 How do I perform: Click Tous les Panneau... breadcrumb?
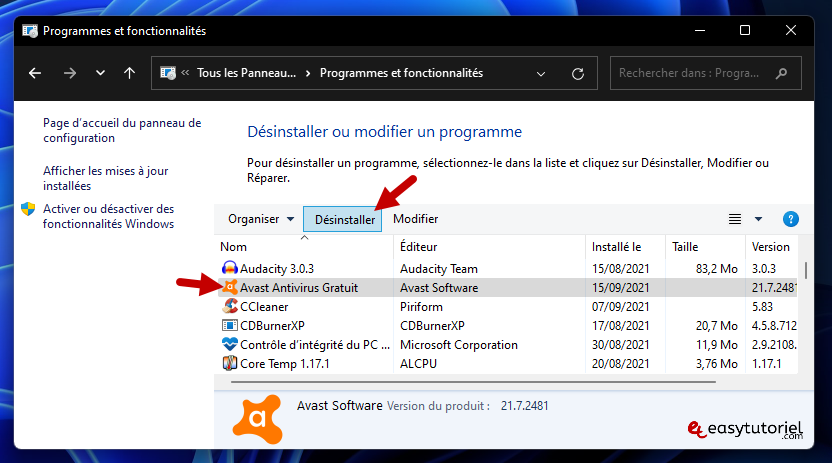246,73
